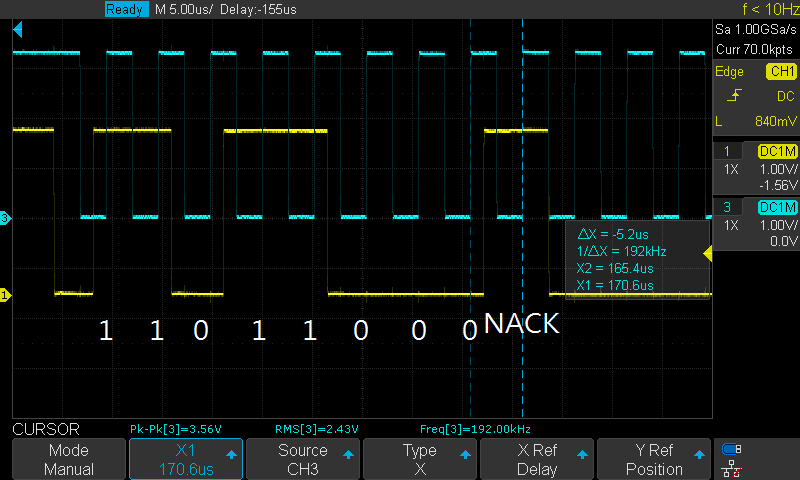800x480 pixels.
Task: Click channel 3 DC1M coupling badge
Action: coord(778,207)
